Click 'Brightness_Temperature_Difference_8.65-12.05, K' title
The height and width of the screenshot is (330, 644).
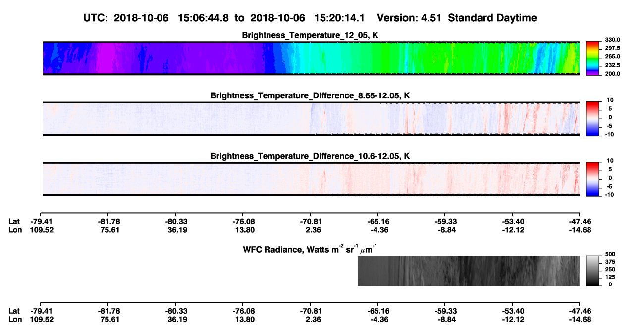tap(311, 95)
